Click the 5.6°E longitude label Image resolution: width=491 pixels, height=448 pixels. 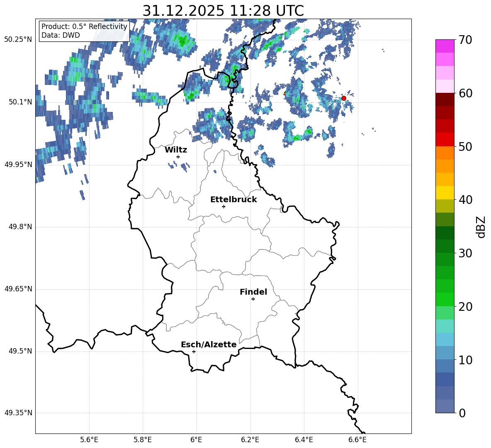[x=89, y=440]
